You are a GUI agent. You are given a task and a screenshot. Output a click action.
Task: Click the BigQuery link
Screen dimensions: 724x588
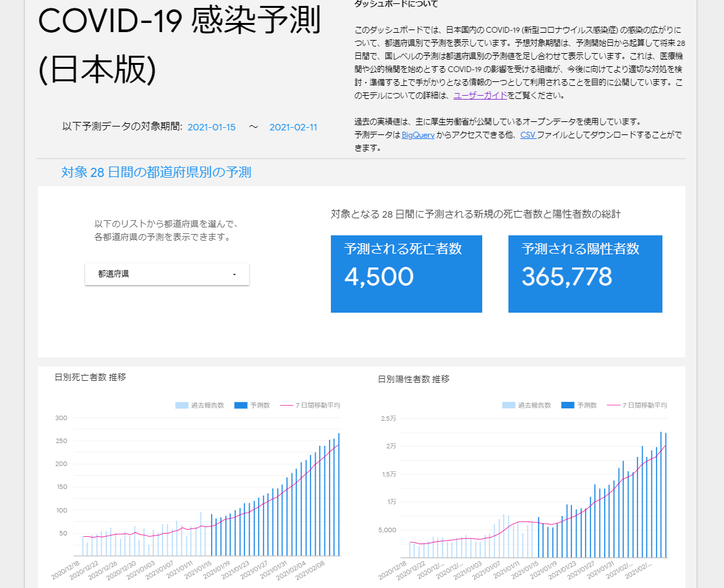point(418,134)
